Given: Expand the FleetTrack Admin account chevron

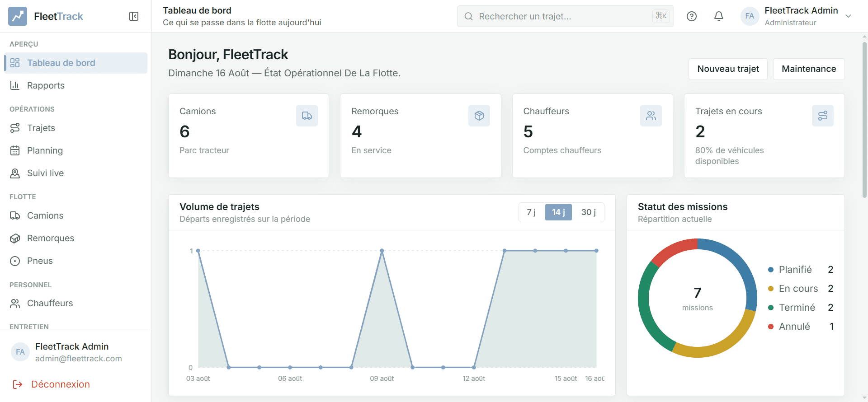Looking at the screenshot, I should click(849, 16).
